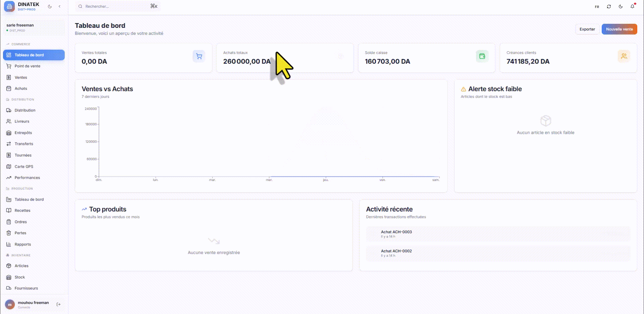This screenshot has height=314, width=644.
Task: Click the logout icon beside mouhou freeman
Action: 58,304
